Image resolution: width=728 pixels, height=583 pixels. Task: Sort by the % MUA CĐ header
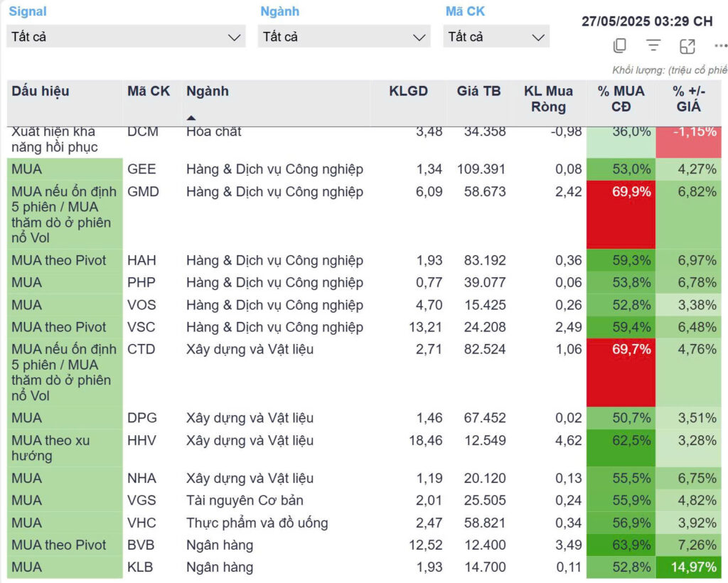(621, 99)
